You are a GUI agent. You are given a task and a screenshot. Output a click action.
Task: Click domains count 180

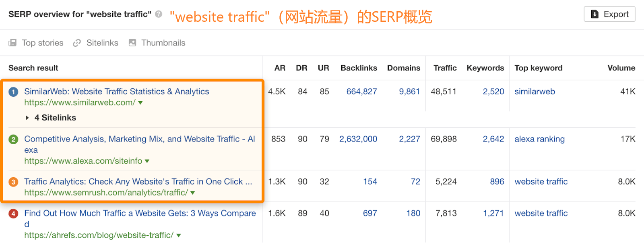coord(413,213)
